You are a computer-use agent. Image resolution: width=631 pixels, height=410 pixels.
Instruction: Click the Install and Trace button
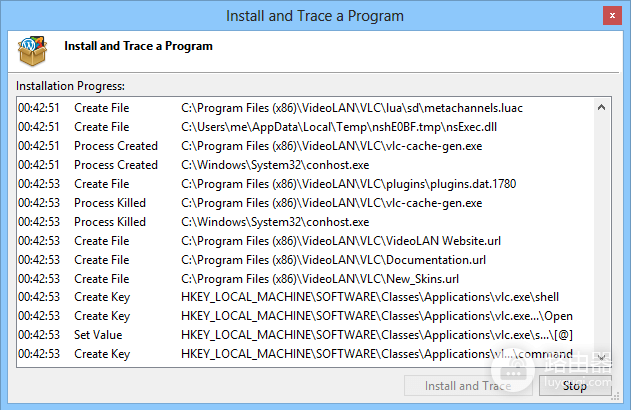pyautogui.click(x=468, y=385)
